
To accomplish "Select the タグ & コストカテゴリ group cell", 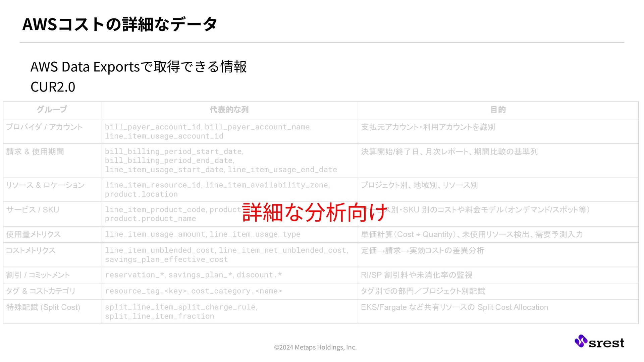I will tap(41, 291).
